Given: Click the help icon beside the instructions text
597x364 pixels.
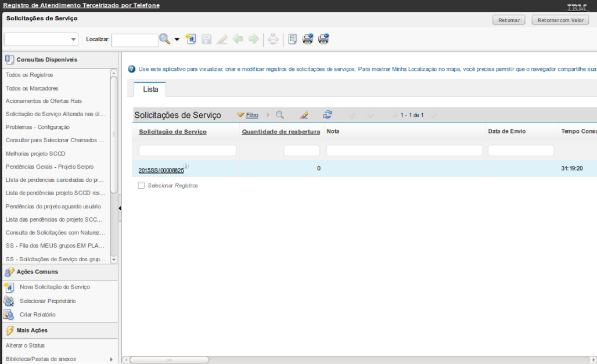Looking at the screenshot, I should coord(132,69).
